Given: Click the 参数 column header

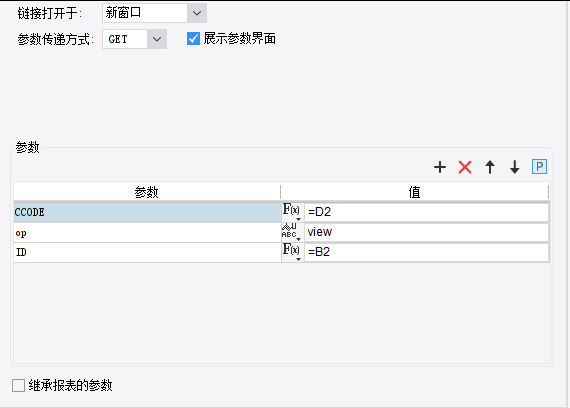Looking at the screenshot, I should (147, 192).
